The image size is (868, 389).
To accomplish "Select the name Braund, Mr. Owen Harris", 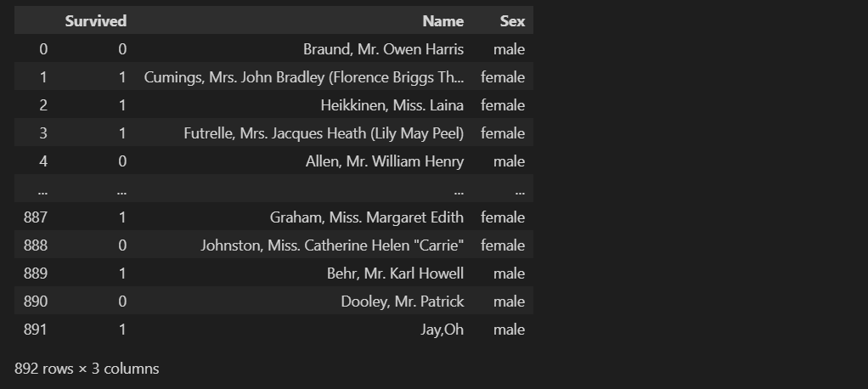I will (383, 49).
